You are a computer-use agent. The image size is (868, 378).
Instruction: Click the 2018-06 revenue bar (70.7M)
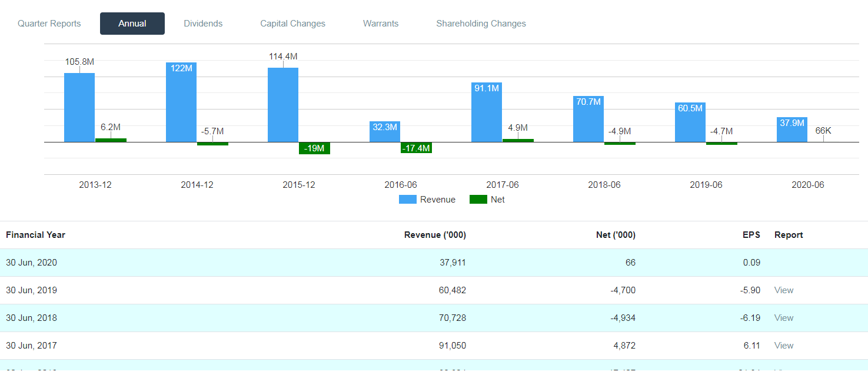588,120
